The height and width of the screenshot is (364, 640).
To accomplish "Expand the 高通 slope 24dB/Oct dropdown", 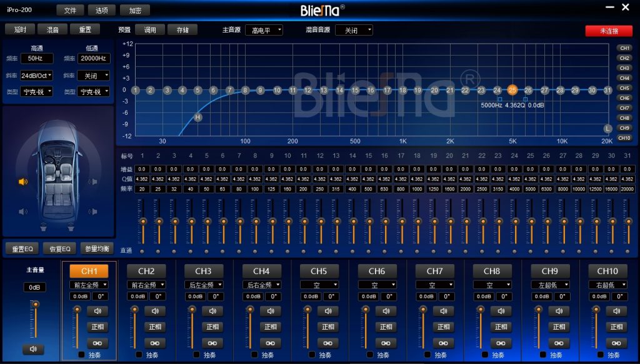I will [37, 76].
